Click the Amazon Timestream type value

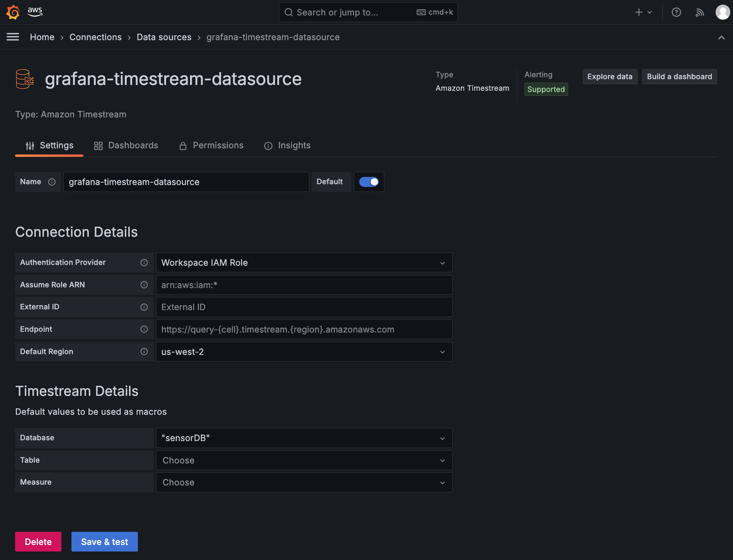pyautogui.click(x=472, y=88)
